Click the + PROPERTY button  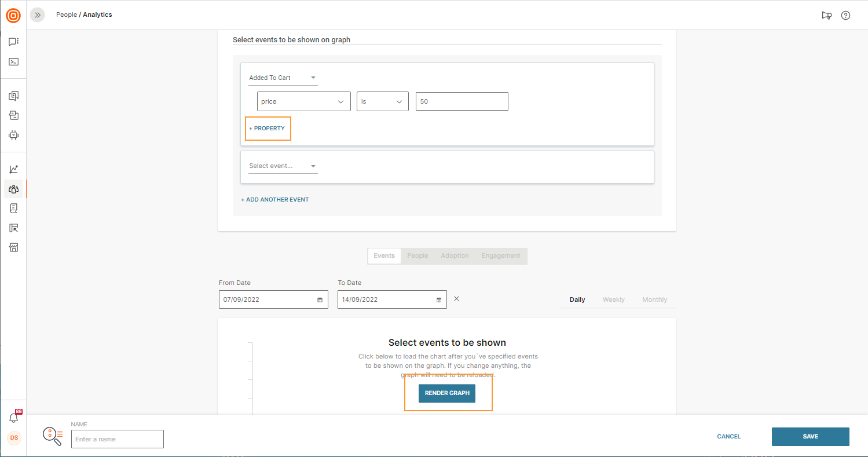267,128
